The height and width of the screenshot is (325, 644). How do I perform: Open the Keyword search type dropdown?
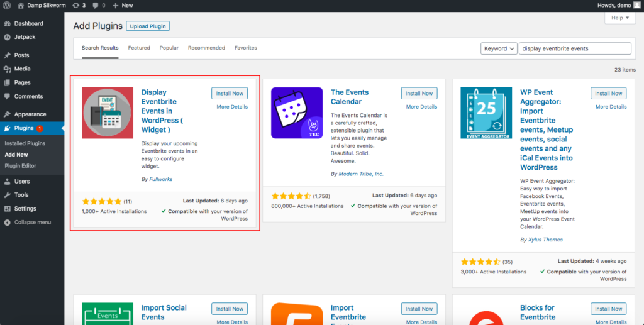499,48
